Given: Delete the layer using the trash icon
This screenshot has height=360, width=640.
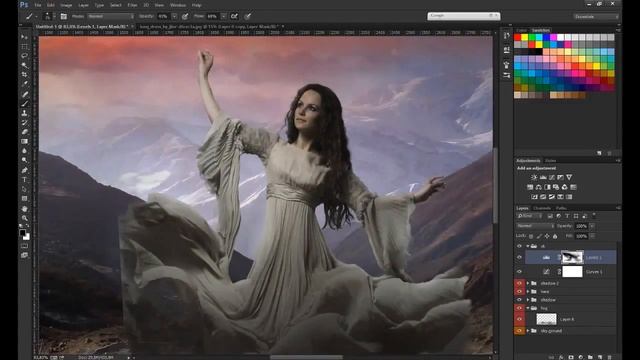Looking at the screenshot, I should click(610, 357).
